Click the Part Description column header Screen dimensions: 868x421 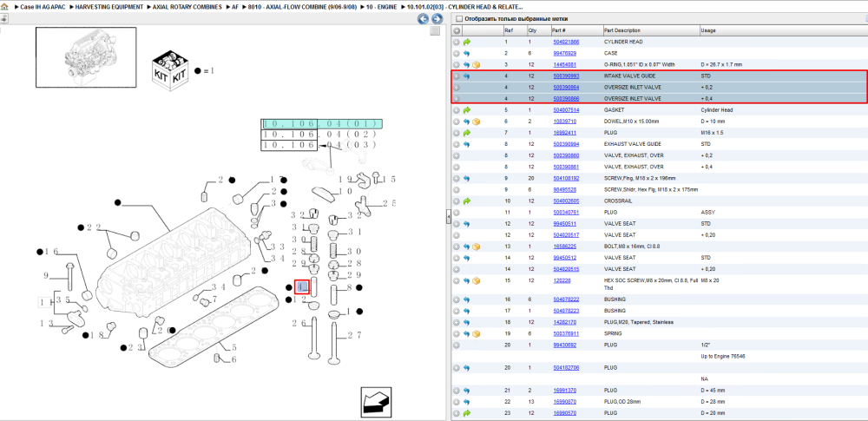622,30
